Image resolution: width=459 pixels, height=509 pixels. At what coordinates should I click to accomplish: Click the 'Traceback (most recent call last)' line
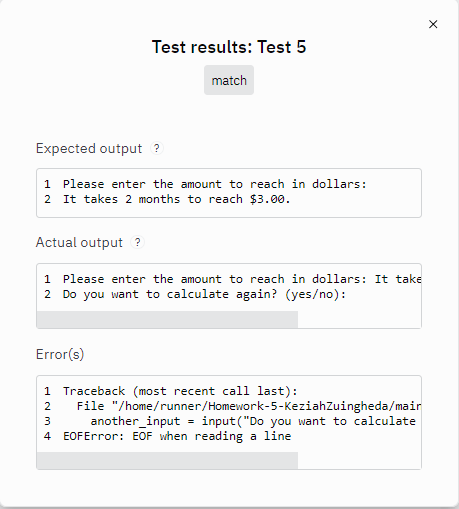point(180,391)
